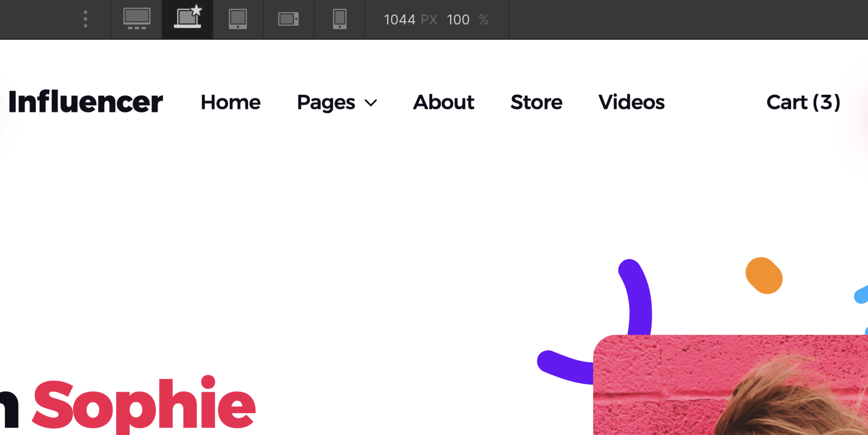This screenshot has height=435, width=868.
Task: Visit the About page link
Action: (443, 102)
